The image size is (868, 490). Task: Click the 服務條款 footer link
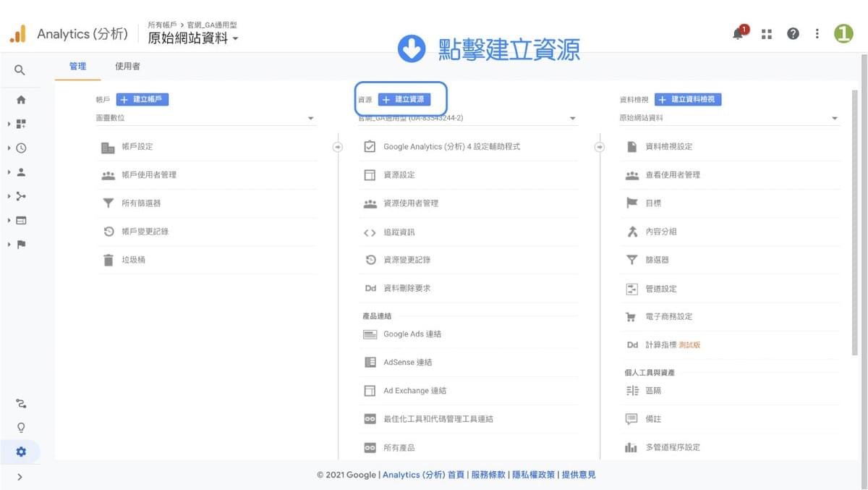coord(488,475)
